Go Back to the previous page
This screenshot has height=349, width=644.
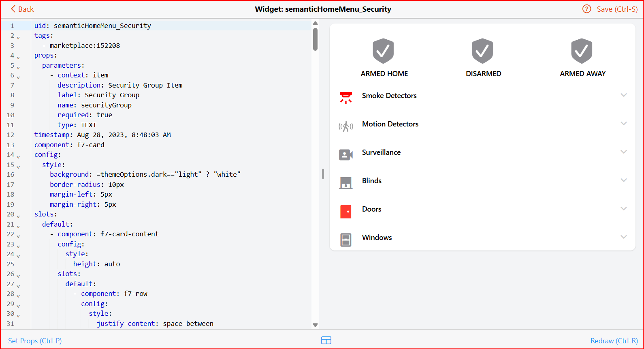22,9
